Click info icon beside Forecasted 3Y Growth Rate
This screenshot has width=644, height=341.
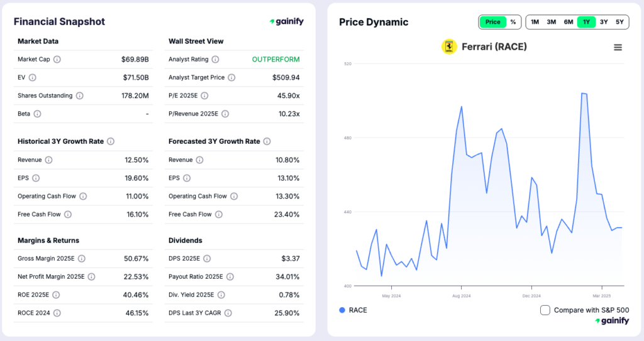tap(267, 141)
